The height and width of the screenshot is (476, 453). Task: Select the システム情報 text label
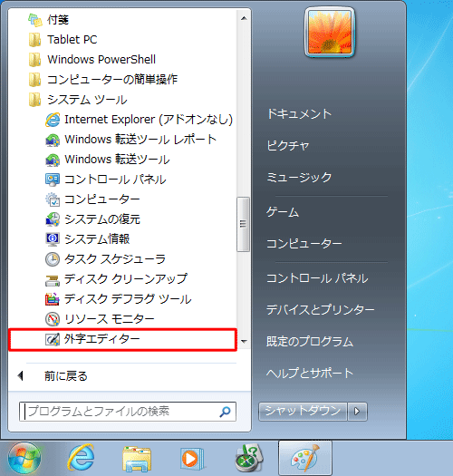pos(97,239)
